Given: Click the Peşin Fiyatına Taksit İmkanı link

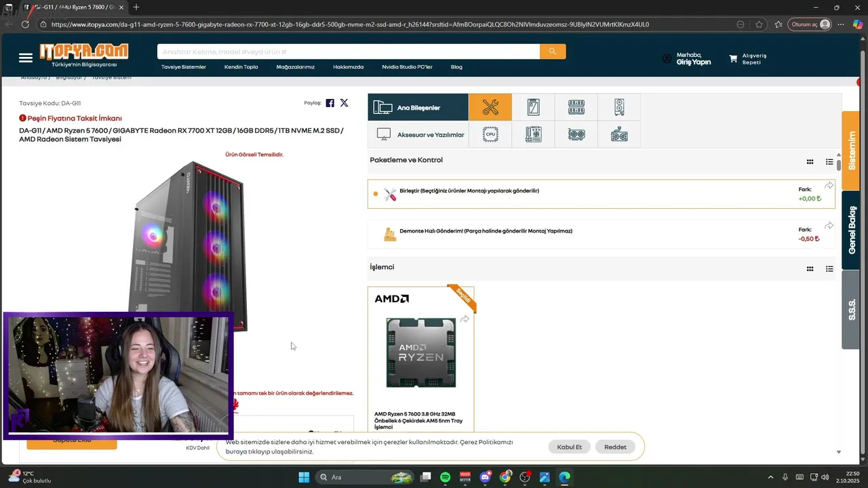Looking at the screenshot, I should point(75,118).
